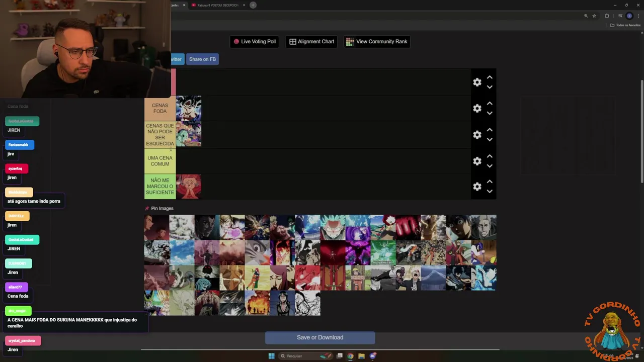Image resolution: width=644 pixels, height=362 pixels.
Task: Close the Kaijuuu 8 VOLTOU tab
Action: [x=244, y=5]
